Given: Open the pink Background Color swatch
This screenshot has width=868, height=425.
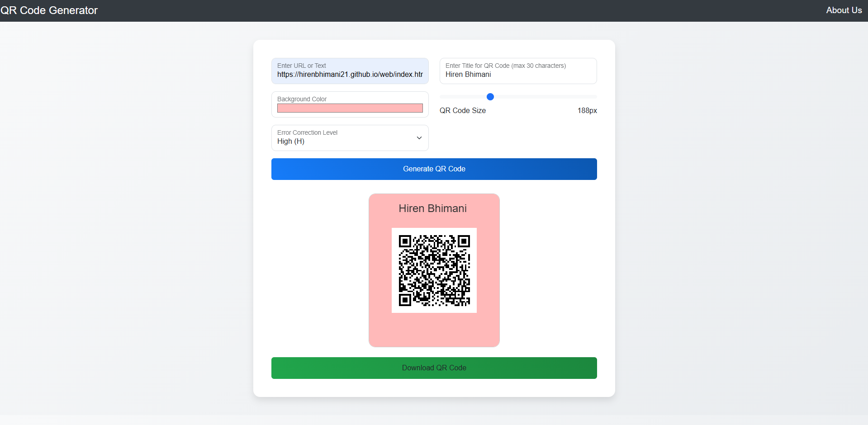Looking at the screenshot, I should [x=350, y=108].
